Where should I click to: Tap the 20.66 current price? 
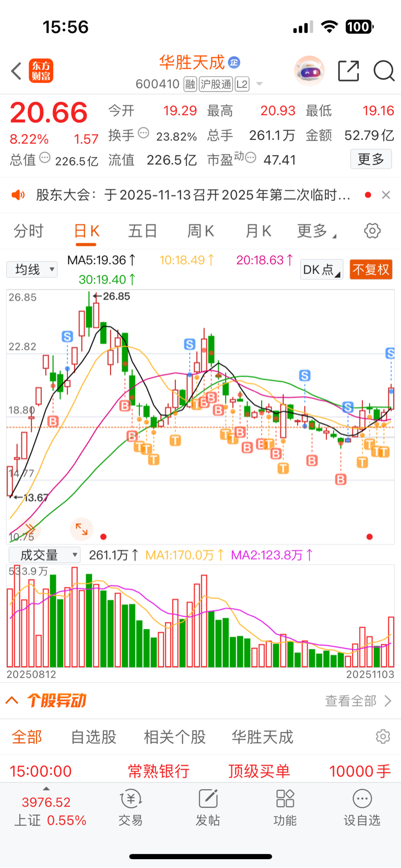tap(49, 113)
